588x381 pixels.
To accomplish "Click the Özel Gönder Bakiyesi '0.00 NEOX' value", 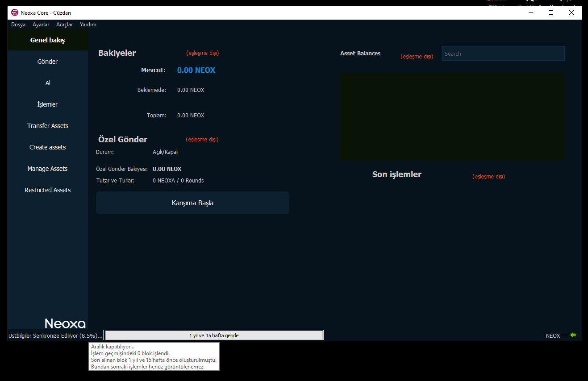I will coord(167,169).
